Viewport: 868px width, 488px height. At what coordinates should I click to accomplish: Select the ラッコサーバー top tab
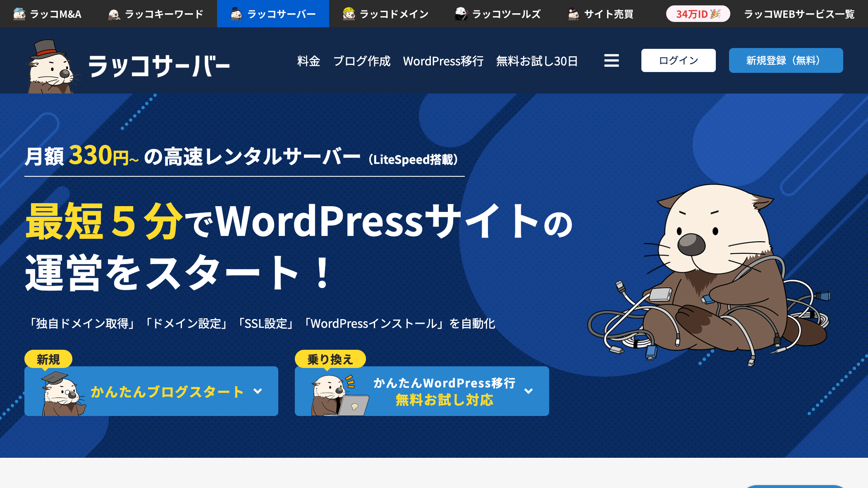(273, 14)
